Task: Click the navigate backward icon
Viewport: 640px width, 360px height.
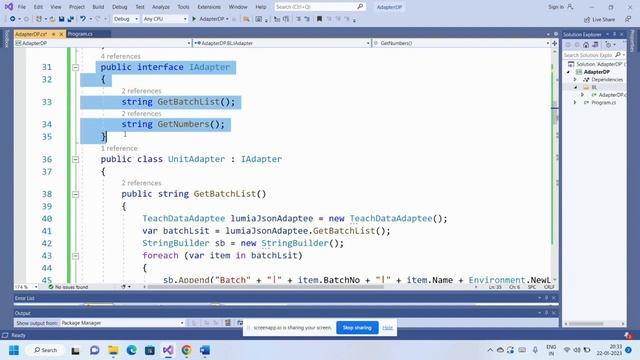Action: point(12,19)
